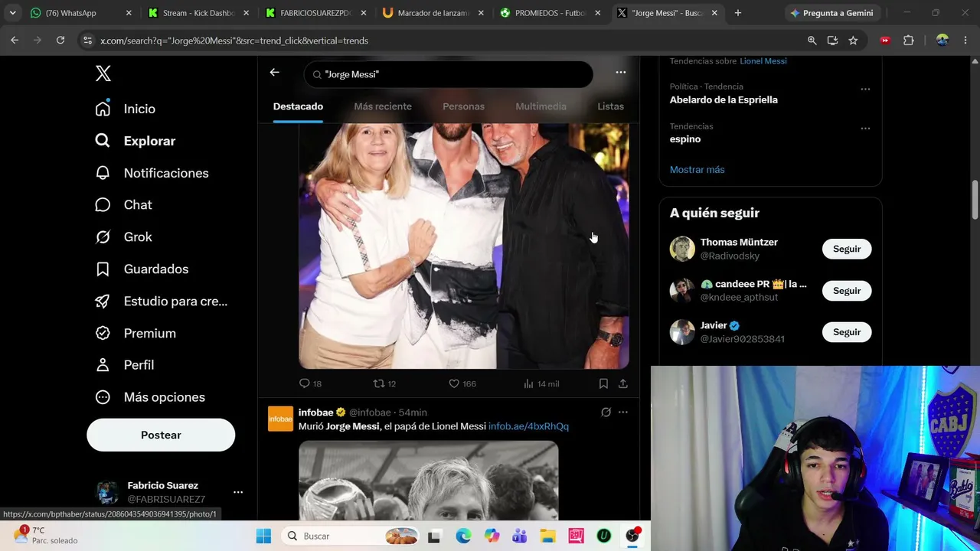Click the Postear button
The width and height of the screenshot is (980, 551).
pyautogui.click(x=161, y=435)
